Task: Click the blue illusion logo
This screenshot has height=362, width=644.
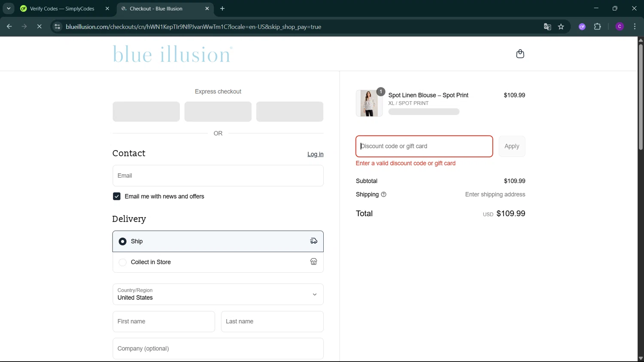Action: coord(173,54)
